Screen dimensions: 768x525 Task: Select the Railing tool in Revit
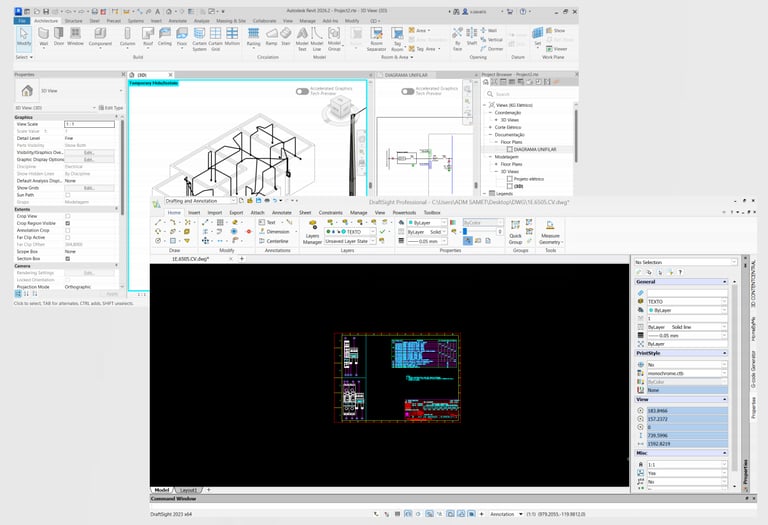tap(253, 37)
